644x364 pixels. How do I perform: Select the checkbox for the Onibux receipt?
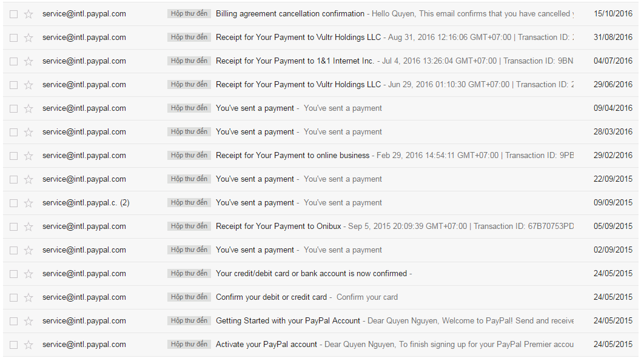pos(13,226)
